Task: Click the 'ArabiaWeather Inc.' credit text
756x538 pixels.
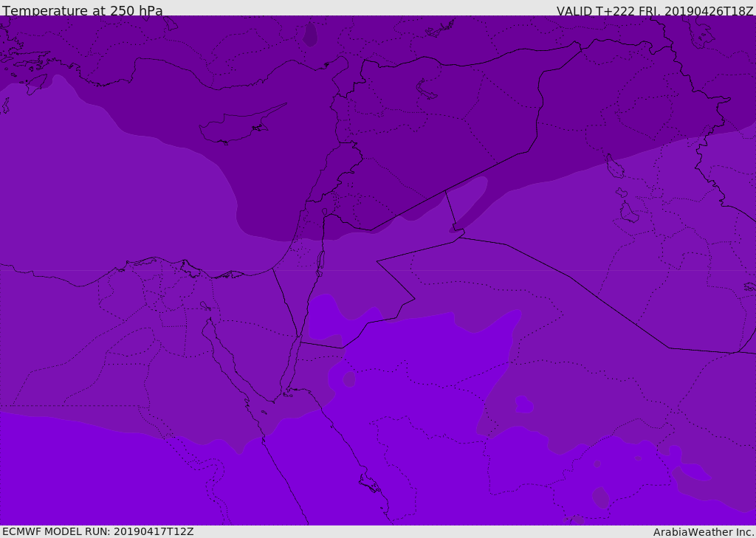Action: point(704,532)
